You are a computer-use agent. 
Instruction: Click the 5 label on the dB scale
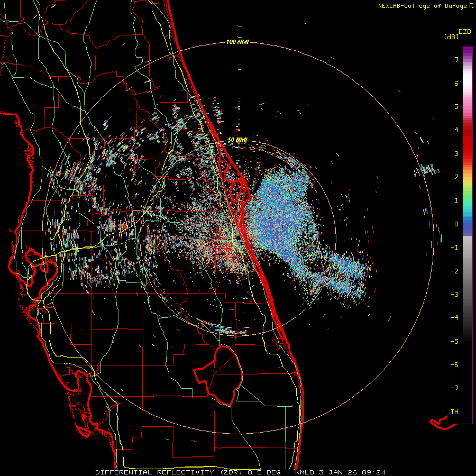tap(456, 106)
